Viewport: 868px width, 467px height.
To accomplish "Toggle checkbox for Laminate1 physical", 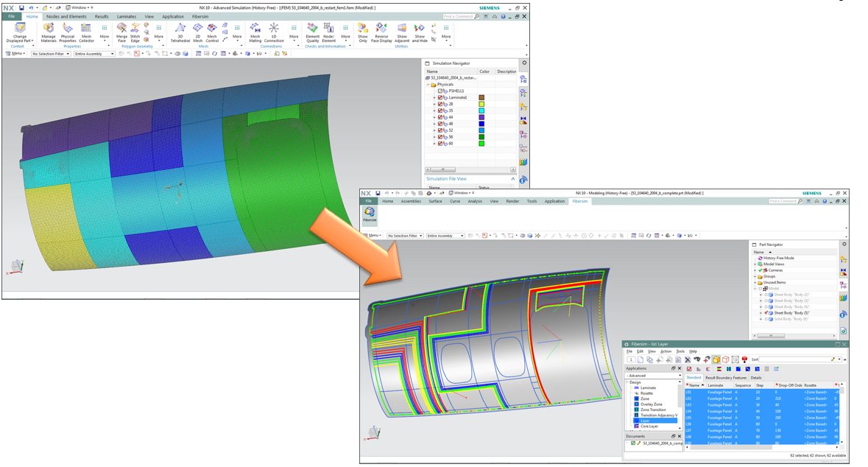I will click(x=440, y=97).
